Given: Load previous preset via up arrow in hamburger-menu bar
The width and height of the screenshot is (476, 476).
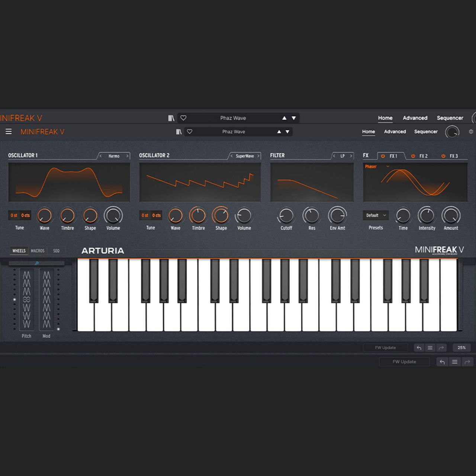Looking at the screenshot, I should pos(279,132).
